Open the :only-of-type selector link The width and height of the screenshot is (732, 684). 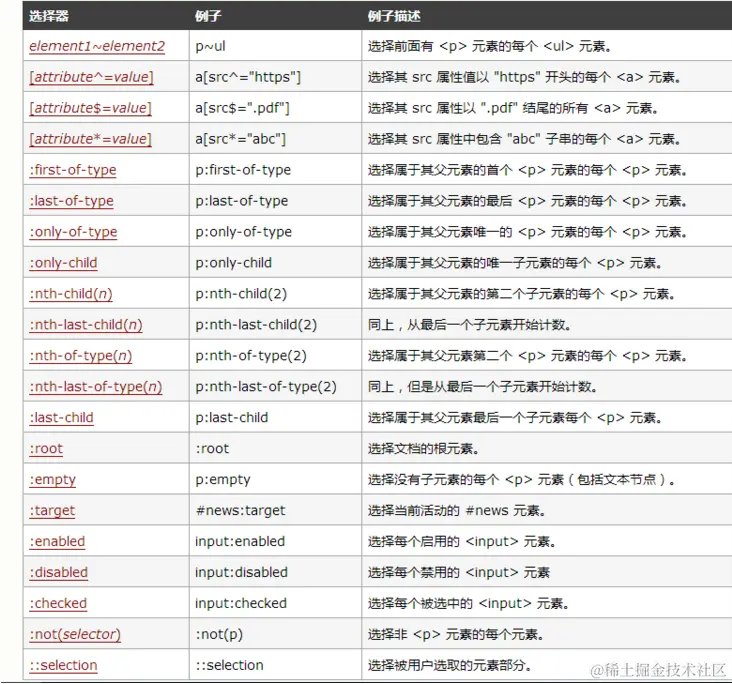pos(73,232)
